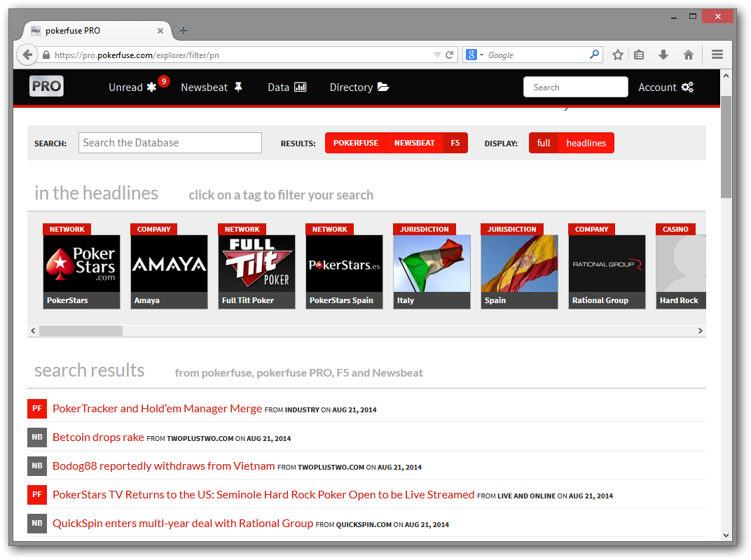Screen dimensions: 751x560
Task: Click the NB badge beside Bodog88 headline
Action: 37,465
